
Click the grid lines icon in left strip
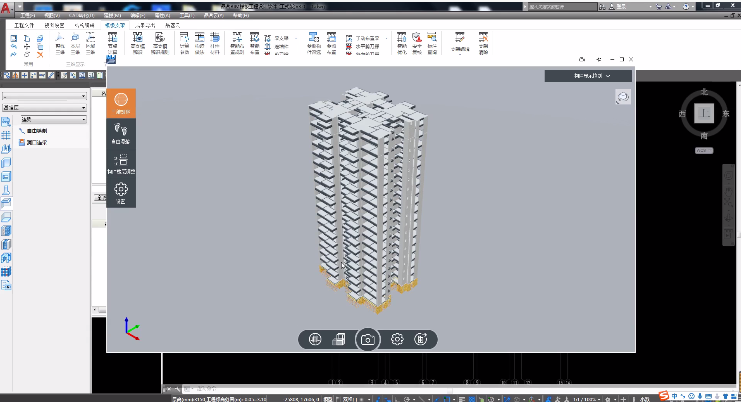click(6, 135)
